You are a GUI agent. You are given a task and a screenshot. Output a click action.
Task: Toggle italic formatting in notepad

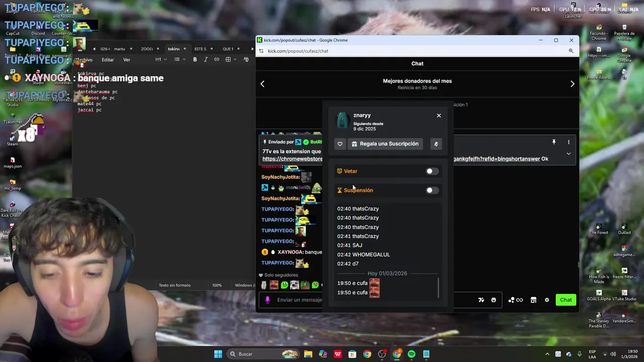206,60
